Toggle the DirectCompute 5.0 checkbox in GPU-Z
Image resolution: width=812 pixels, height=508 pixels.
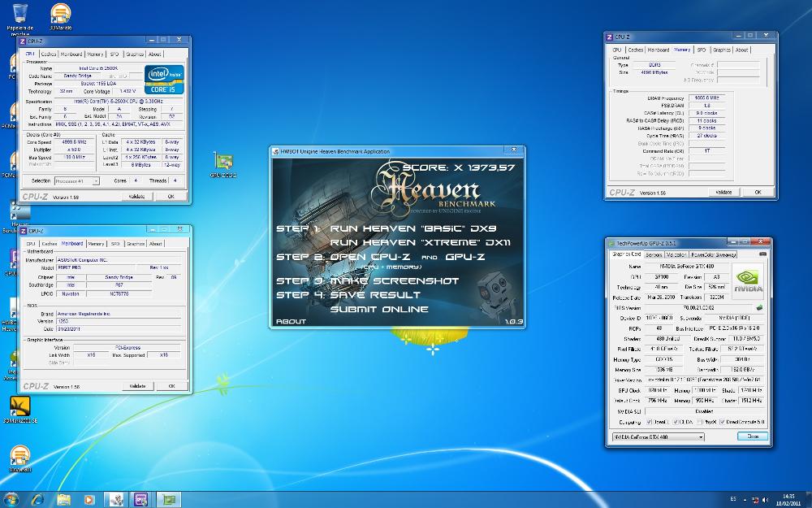(x=722, y=422)
